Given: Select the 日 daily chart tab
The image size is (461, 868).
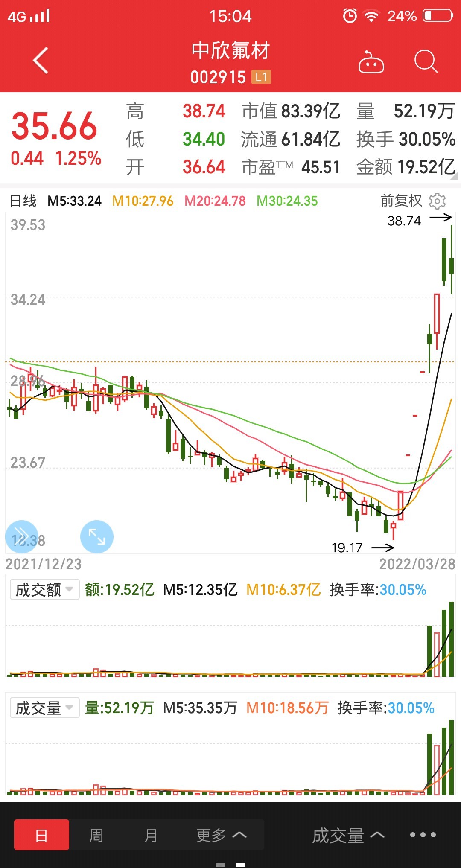Looking at the screenshot, I should tap(41, 835).
